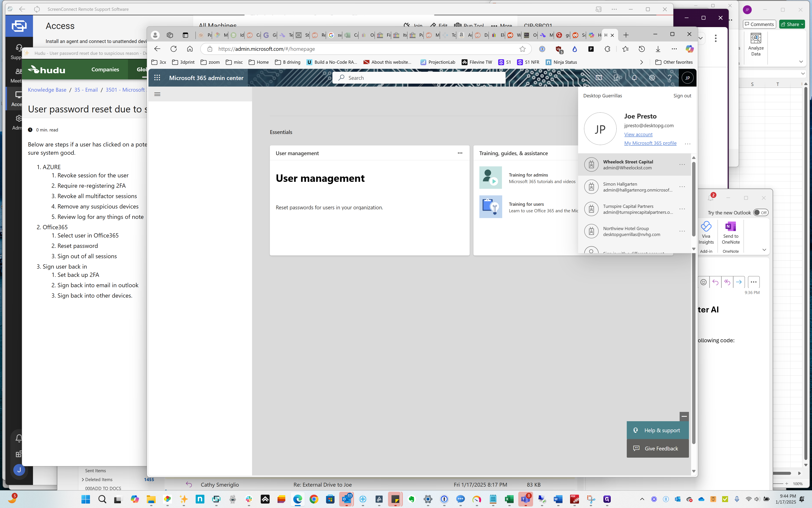Collapse the Excel ribbon chevron
This screenshot has height=508, width=812.
(x=801, y=61)
